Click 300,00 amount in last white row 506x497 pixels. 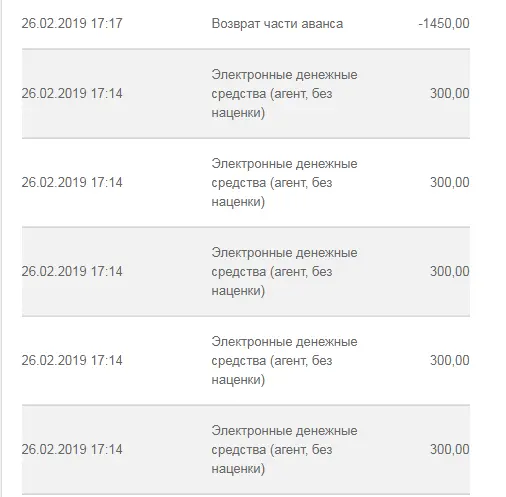click(450, 360)
